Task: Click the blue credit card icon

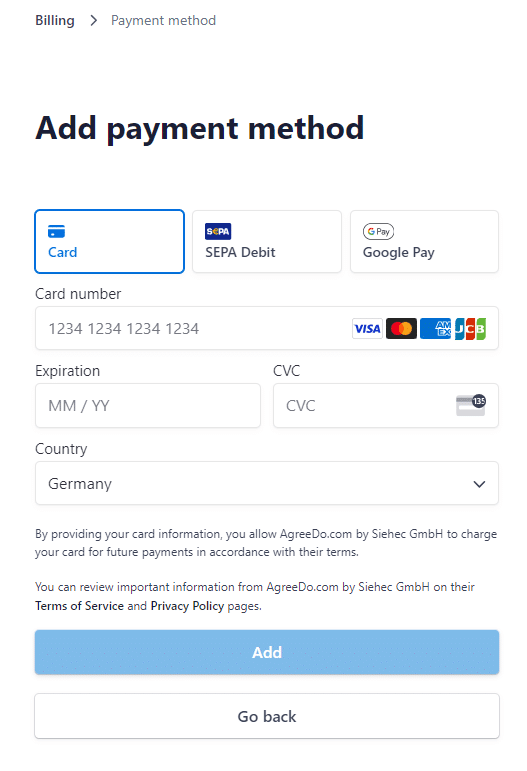Action: [57, 231]
